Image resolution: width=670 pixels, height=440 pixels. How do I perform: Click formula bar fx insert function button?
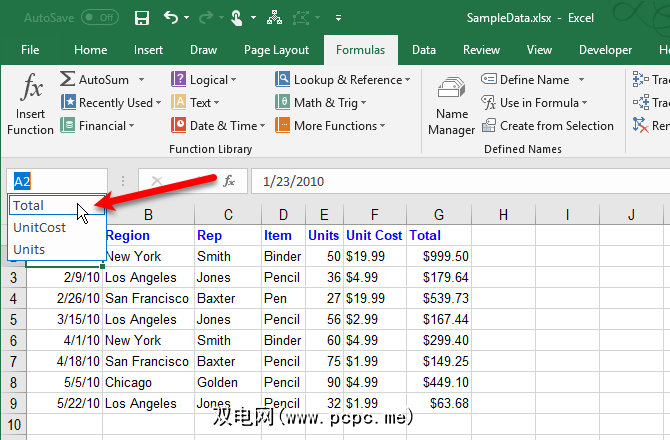229,181
